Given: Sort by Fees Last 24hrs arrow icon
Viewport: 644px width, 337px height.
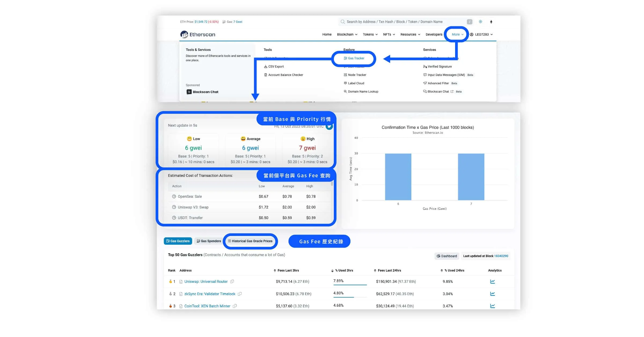Looking at the screenshot, I should point(375,270).
